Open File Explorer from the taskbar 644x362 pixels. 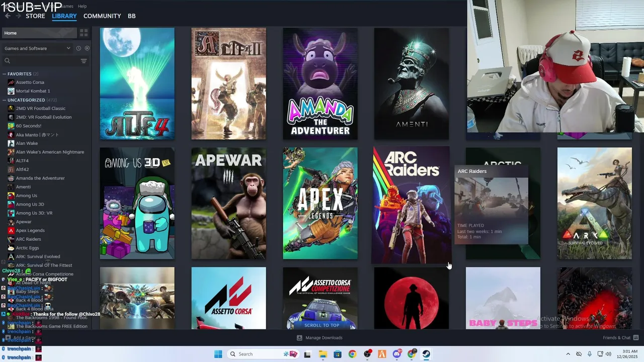tap(323, 354)
